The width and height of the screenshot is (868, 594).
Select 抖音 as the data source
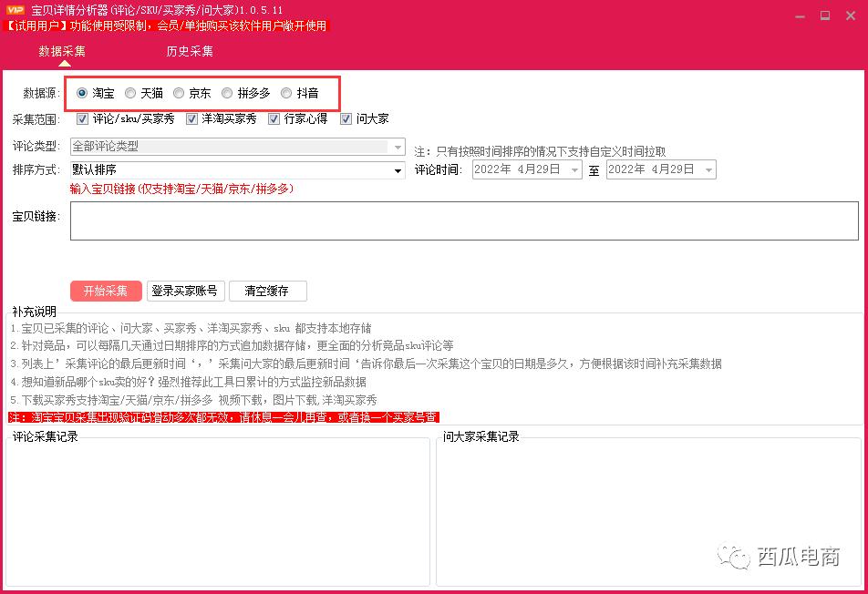click(x=286, y=93)
